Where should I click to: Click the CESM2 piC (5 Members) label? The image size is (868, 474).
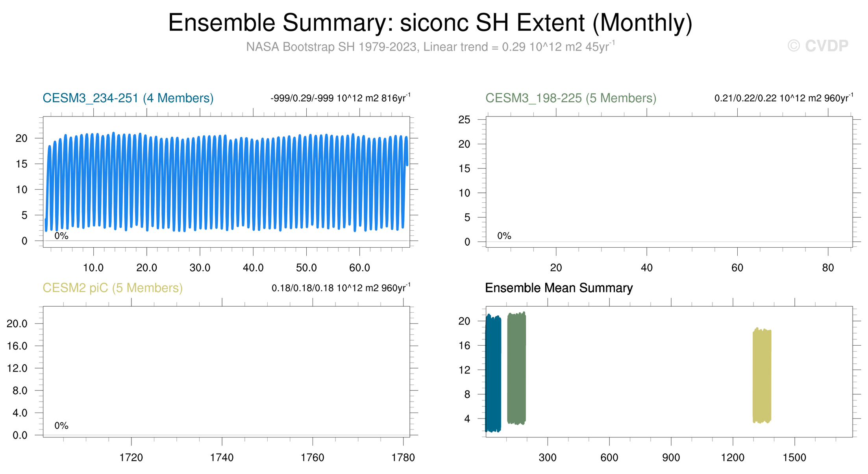112,288
